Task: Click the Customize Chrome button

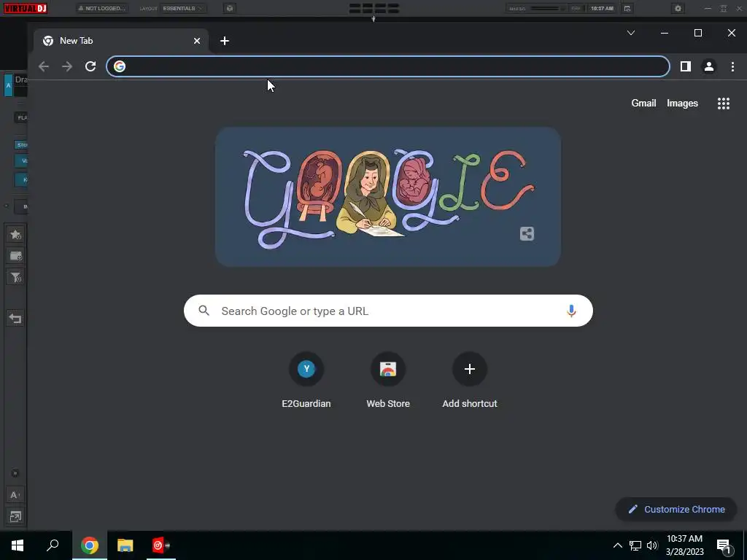Action: [676, 510]
